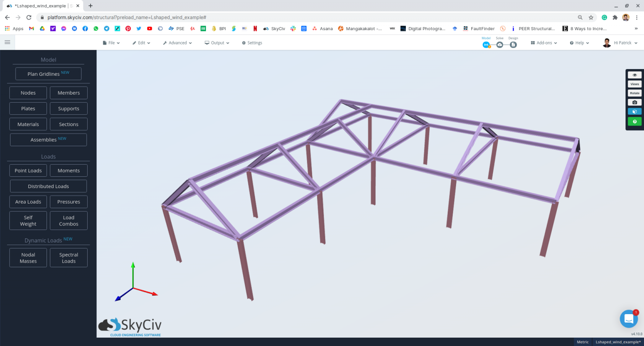Open the Design check icon
644x346 pixels.
click(513, 44)
